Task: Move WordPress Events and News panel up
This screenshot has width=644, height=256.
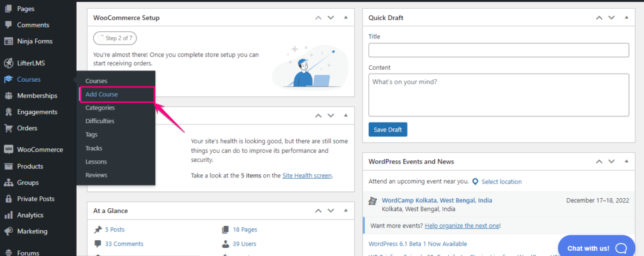Action: pos(599,162)
